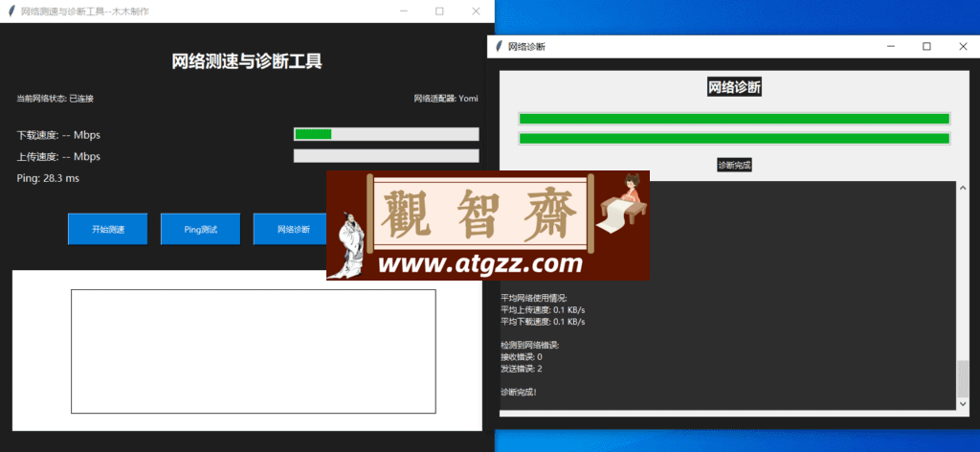Click the 平均上传速度: 0.1 KB/s line
Viewport: 980px width, 452px height.
pyautogui.click(x=544, y=310)
